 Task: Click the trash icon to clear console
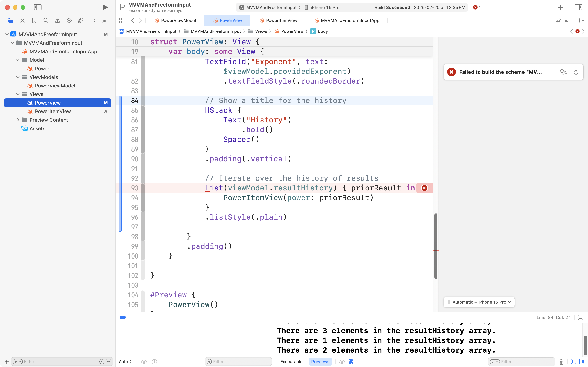561,362
